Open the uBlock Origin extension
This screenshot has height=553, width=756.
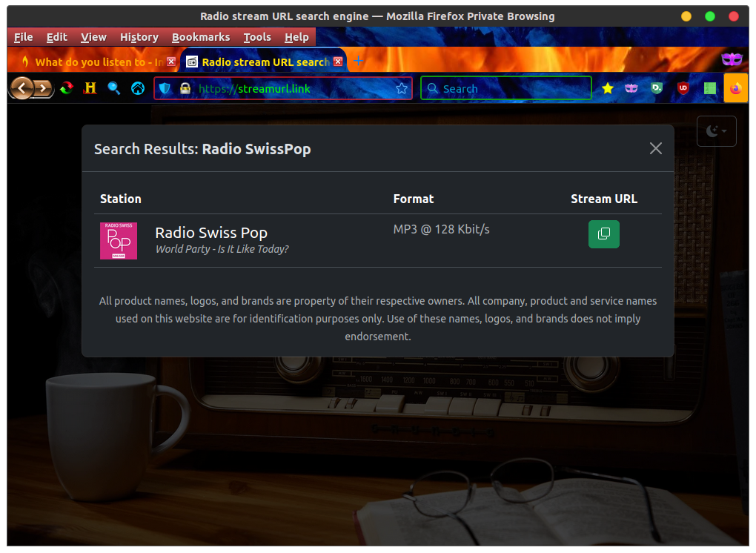pos(683,88)
